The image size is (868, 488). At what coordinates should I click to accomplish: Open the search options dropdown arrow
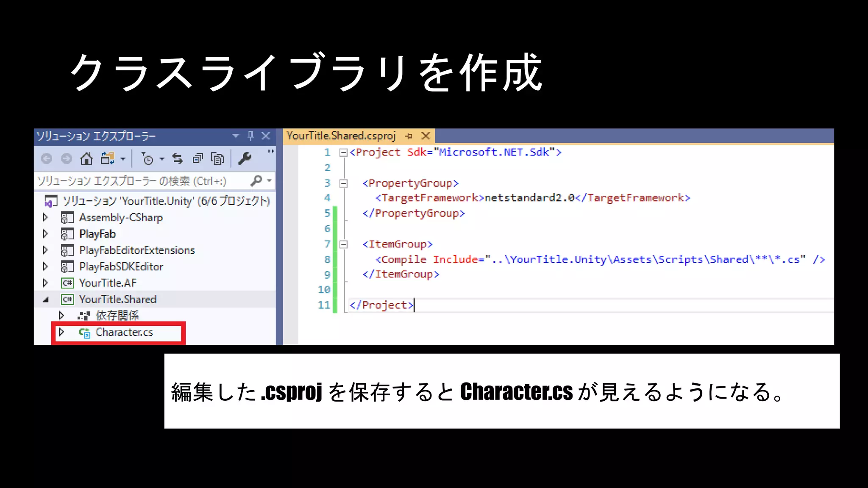tap(269, 181)
